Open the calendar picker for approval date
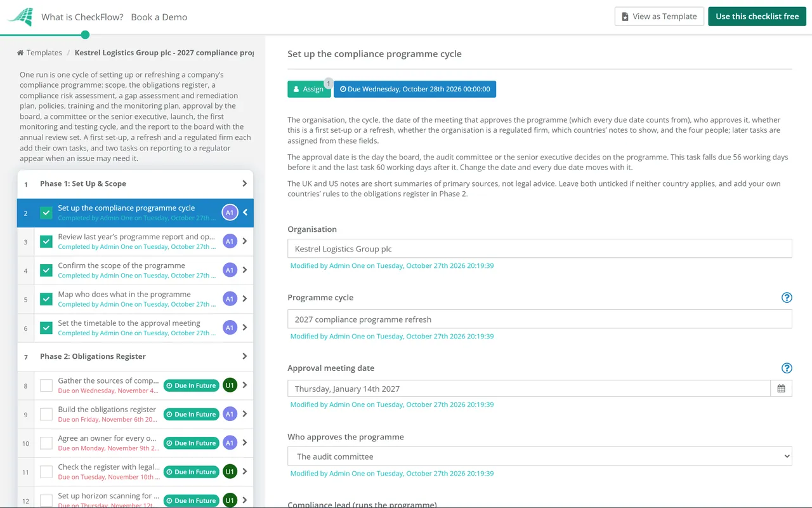This screenshot has height=508, width=812. (x=781, y=389)
